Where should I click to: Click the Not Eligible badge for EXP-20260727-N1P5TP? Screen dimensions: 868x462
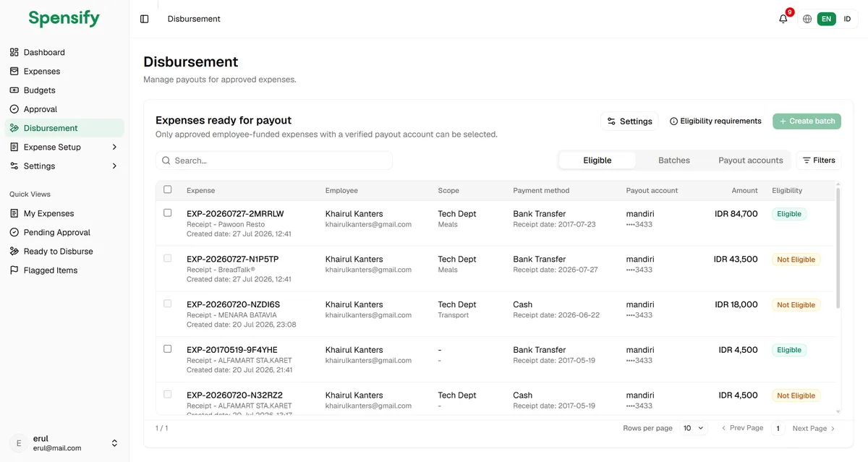click(796, 260)
